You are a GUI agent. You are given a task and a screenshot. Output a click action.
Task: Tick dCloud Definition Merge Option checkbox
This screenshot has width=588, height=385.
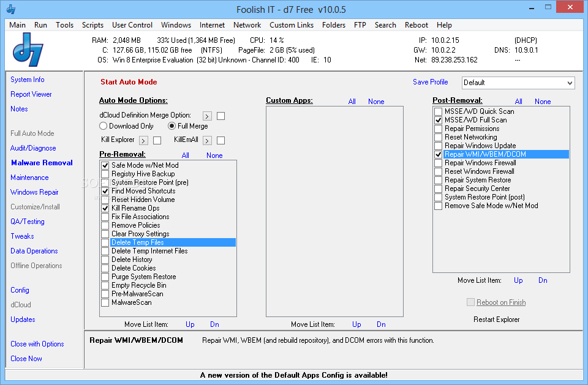(x=221, y=116)
